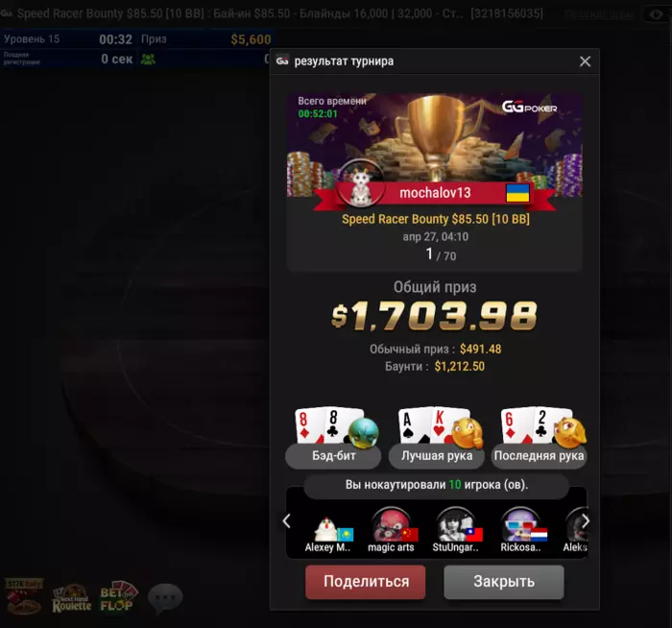The width and height of the screenshot is (672, 628).
Task: Select the Последняя рука hand card
Action: [539, 437]
